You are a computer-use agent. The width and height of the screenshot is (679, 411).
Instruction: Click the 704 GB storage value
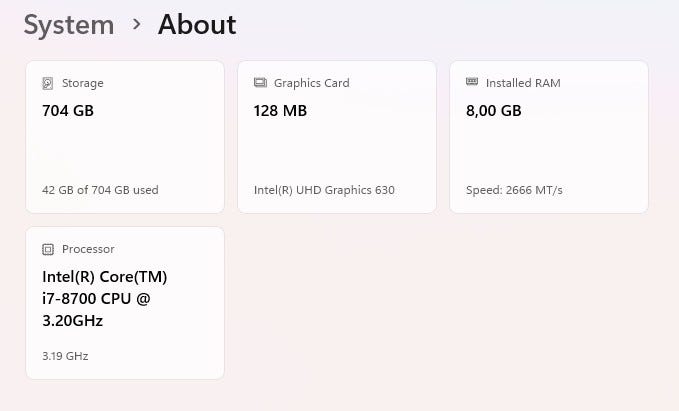tap(68, 111)
